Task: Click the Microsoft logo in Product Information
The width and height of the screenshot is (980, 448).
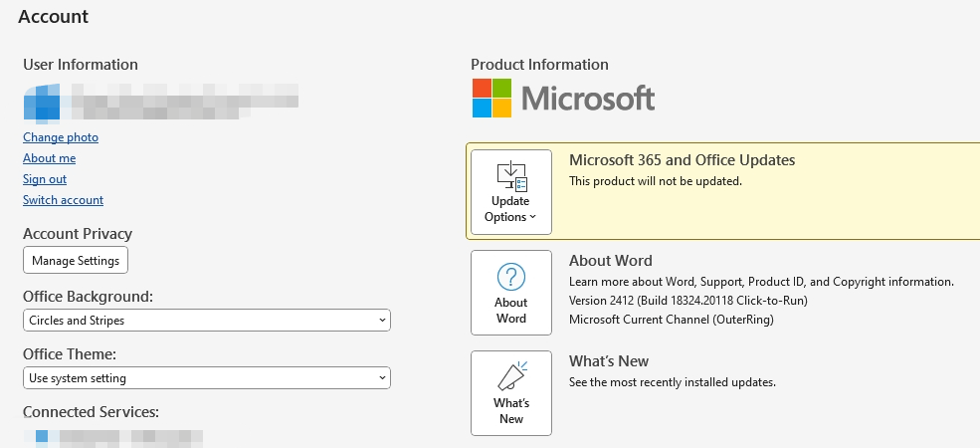Action: 563,98
